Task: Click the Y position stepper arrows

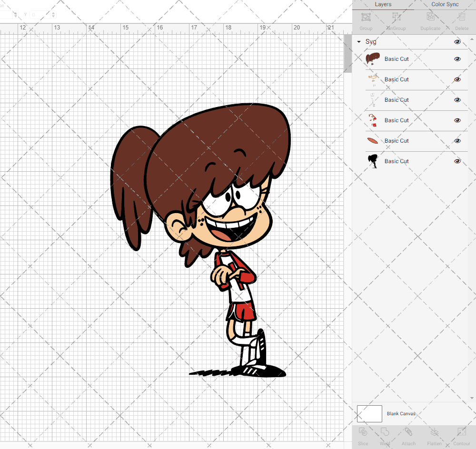Action: [x=53, y=15]
